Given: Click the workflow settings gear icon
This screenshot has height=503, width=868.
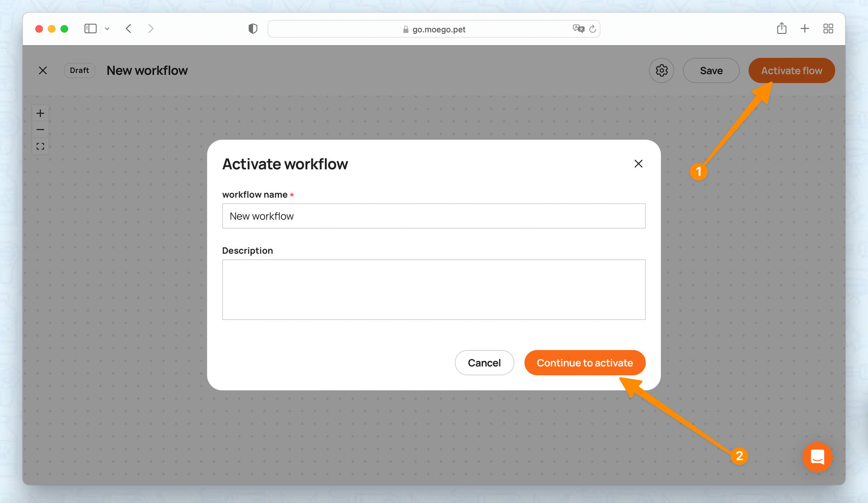Looking at the screenshot, I should 661,70.
